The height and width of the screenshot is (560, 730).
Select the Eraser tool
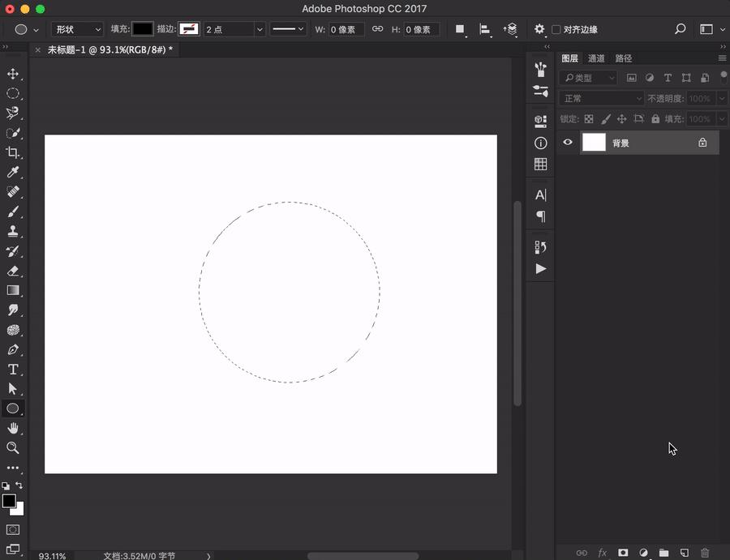(x=13, y=271)
